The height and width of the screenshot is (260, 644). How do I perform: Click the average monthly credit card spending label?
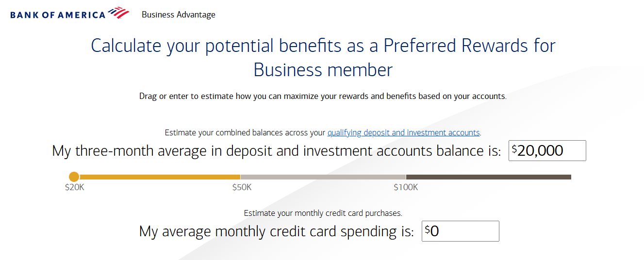click(x=276, y=231)
